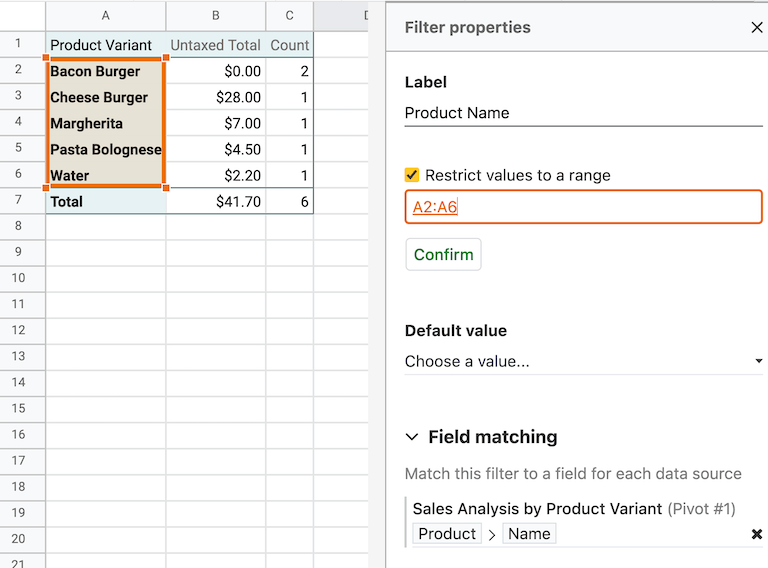Click the Confirm button
768x568 pixels.
tap(443, 254)
